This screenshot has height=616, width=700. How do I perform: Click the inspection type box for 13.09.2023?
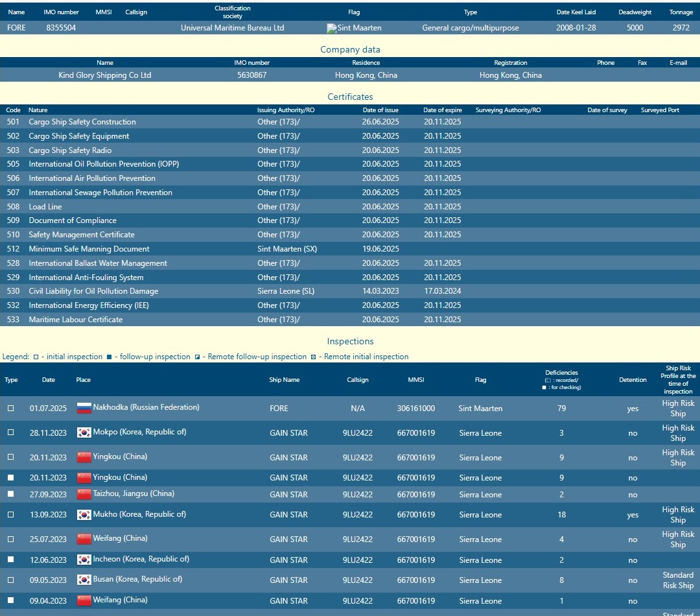tap(10, 515)
